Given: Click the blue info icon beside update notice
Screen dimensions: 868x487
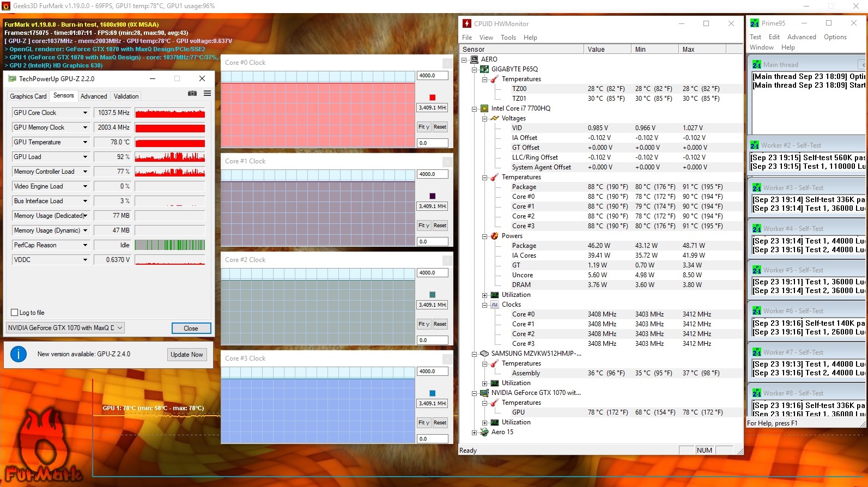Looking at the screenshot, I should (x=19, y=354).
